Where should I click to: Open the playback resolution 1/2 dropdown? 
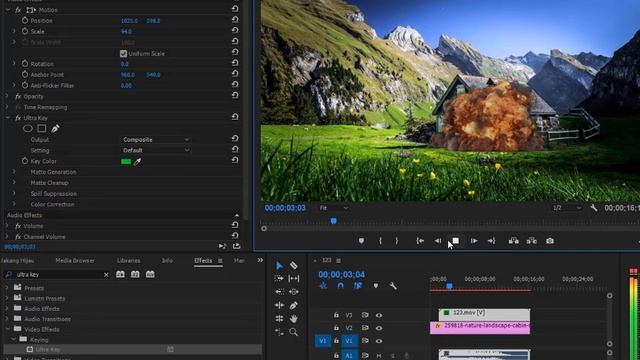click(x=567, y=208)
